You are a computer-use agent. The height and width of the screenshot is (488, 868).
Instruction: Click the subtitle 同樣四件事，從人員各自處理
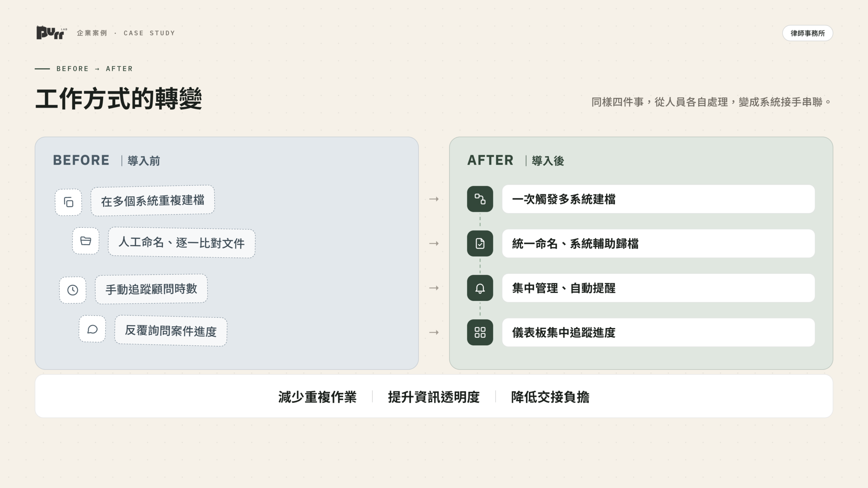pos(659,102)
